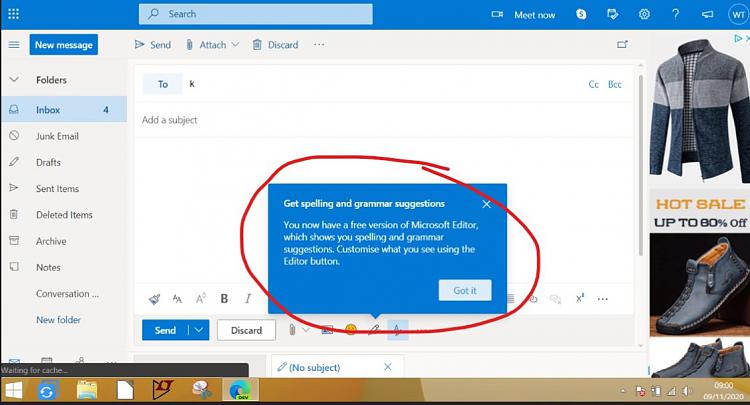This screenshot has height=405, width=750.
Task: Open more actions ellipsis beside top Discard
Action: tap(319, 44)
